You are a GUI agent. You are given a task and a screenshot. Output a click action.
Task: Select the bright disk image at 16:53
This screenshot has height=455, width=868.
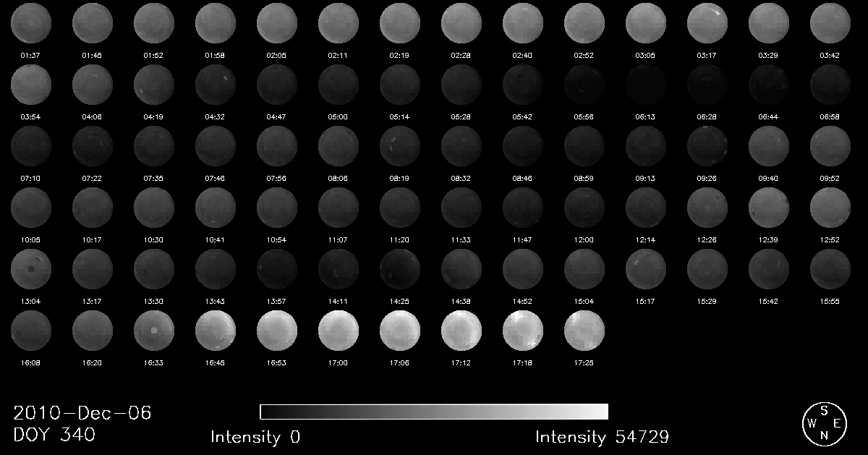click(x=277, y=330)
